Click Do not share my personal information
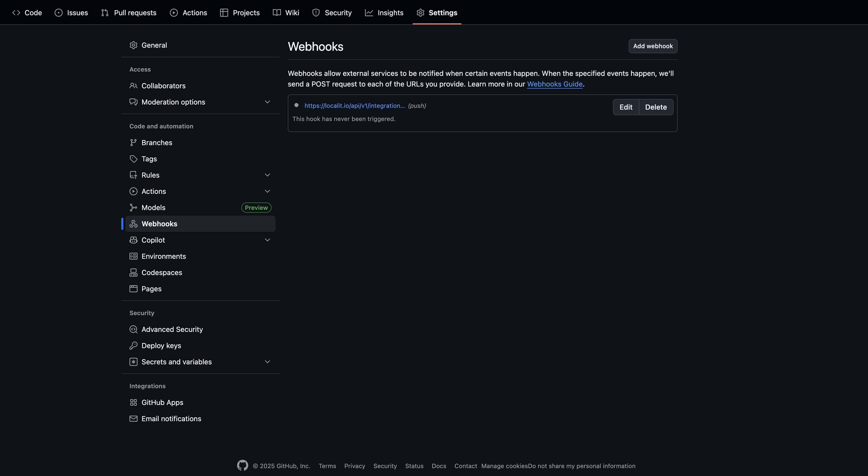The height and width of the screenshot is (476, 868). click(582, 466)
